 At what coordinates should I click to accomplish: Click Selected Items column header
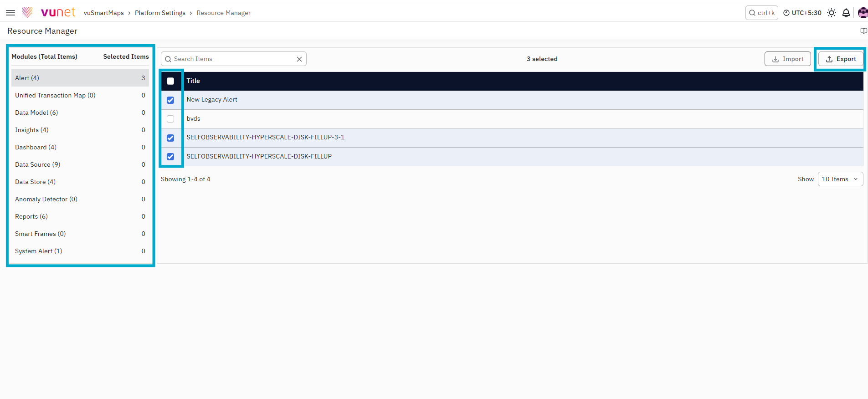coord(126,56)
